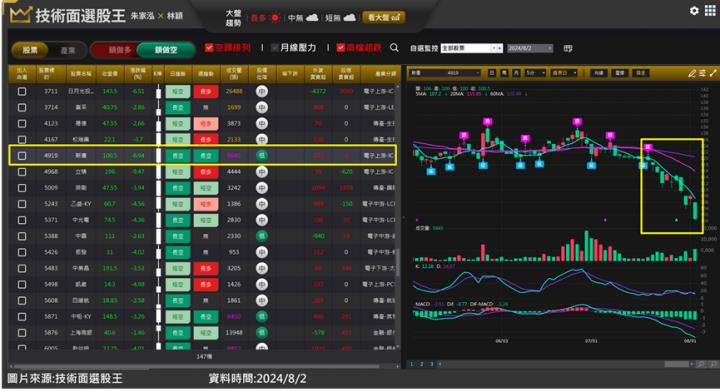Click the leftmost blue signal marker on chart

click(x=431, y=171)
